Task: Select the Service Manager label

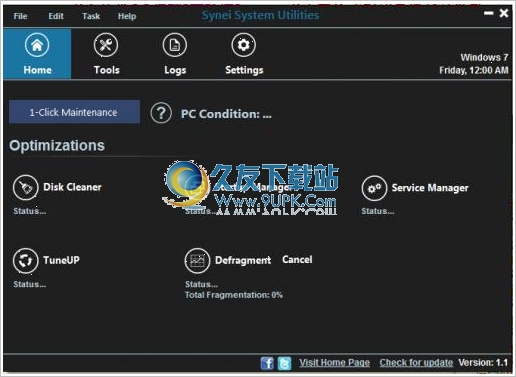Action: point(430,188)
